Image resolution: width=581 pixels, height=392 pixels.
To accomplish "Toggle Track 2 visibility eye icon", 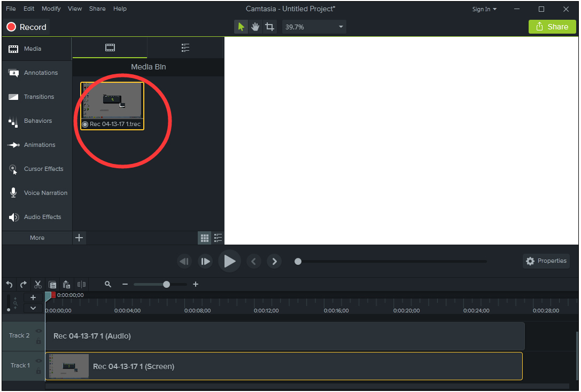I will 38,331.
